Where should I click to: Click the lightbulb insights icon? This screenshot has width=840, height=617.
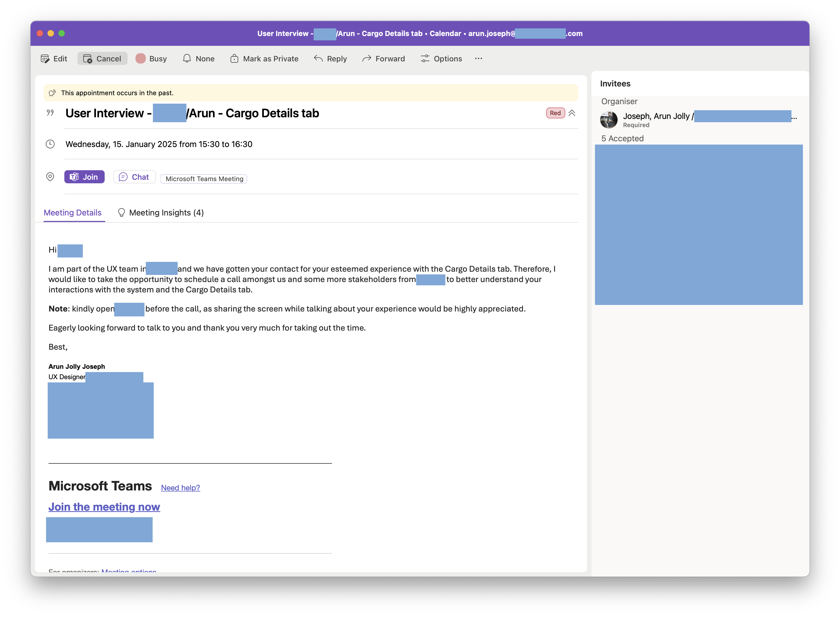[x=121, y=212]
